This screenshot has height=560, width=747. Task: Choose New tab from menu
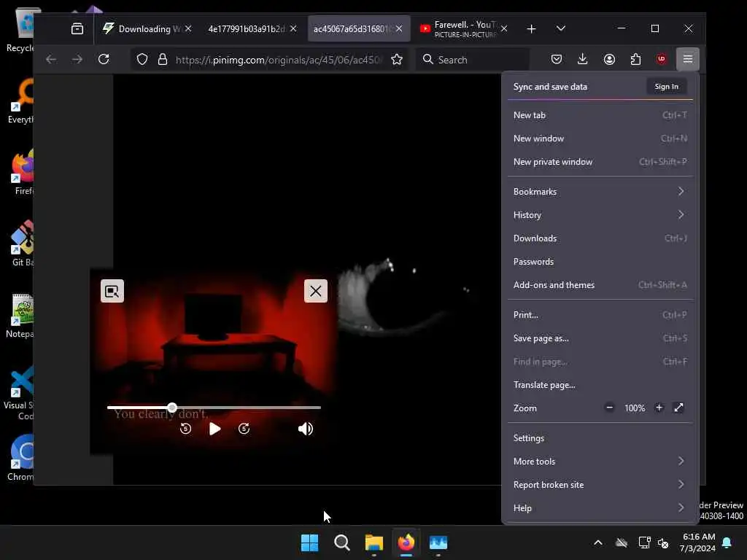[x=600, y=114]
